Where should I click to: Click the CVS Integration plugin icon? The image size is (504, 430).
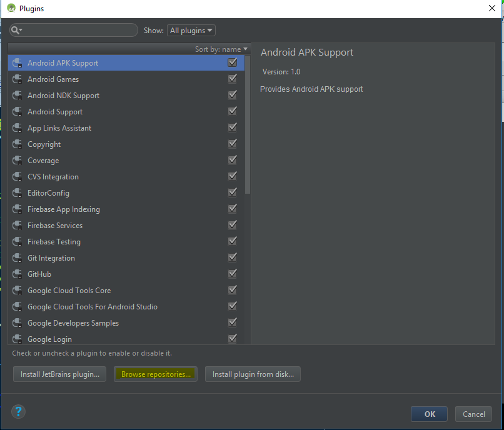coord(17,177)
